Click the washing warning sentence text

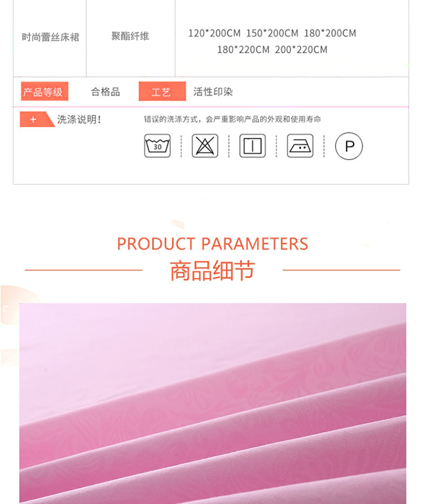(232, 119)
